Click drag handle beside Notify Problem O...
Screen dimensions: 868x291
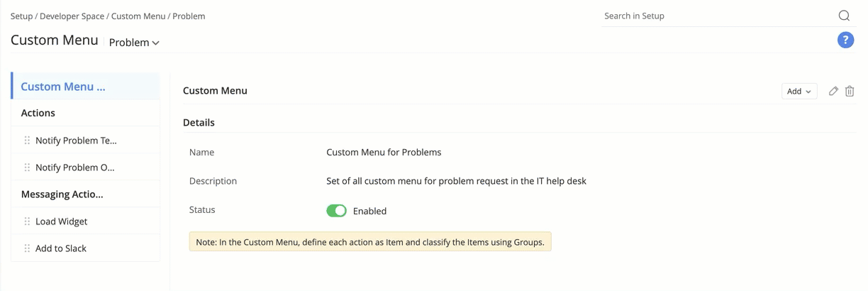[27, 168]
